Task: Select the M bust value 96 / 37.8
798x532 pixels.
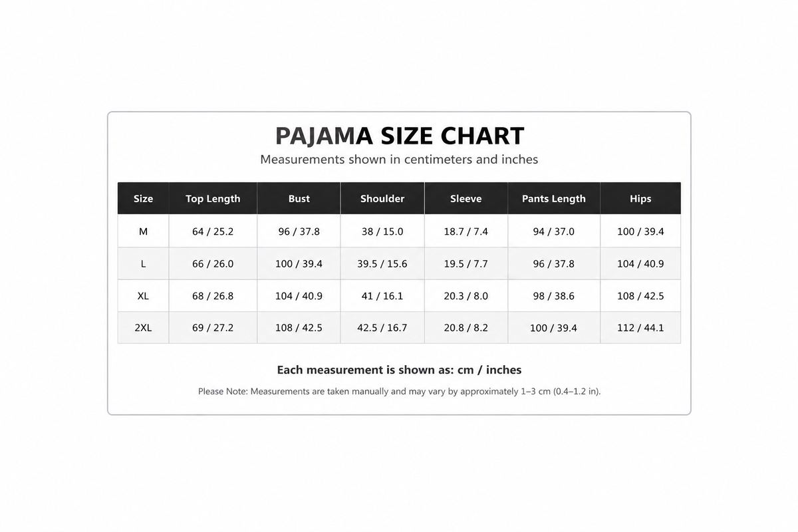Action: coord(299,231)
